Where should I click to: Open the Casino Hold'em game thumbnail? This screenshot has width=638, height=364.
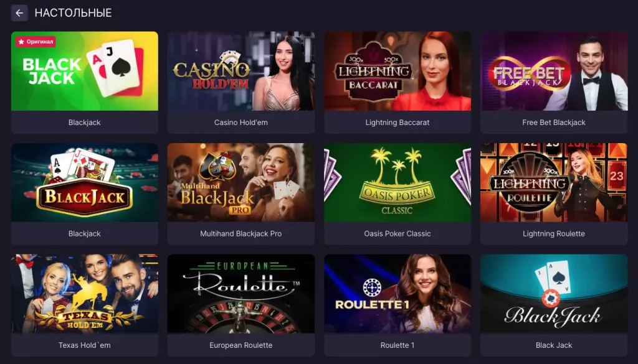(x=241, y=71)
